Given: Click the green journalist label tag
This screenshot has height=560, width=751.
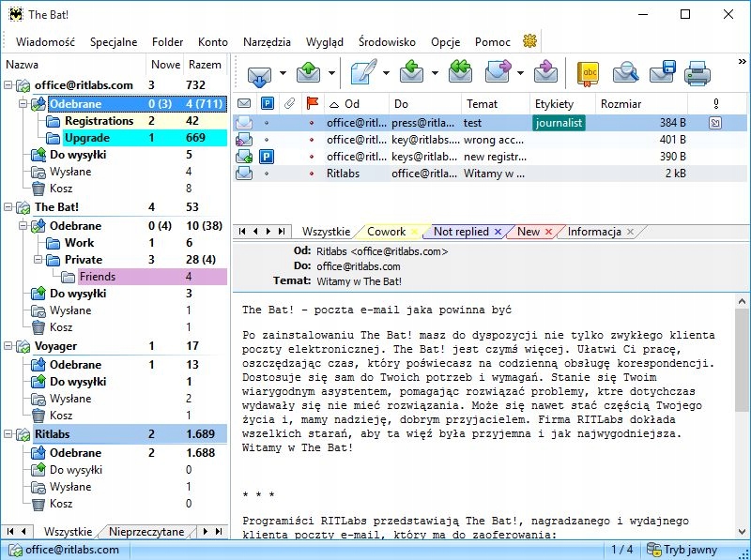Looking at the screenshot, I should [559, 123].
